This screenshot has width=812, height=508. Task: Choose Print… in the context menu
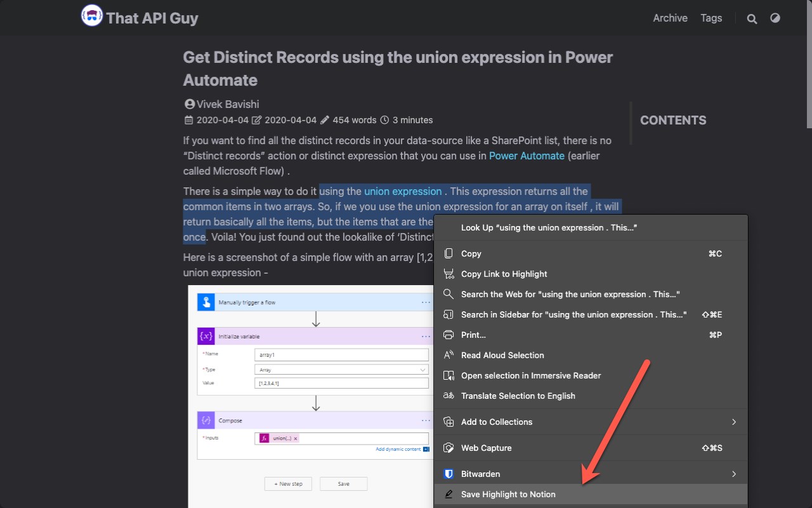pyautogui.click(x=591, y=335)
